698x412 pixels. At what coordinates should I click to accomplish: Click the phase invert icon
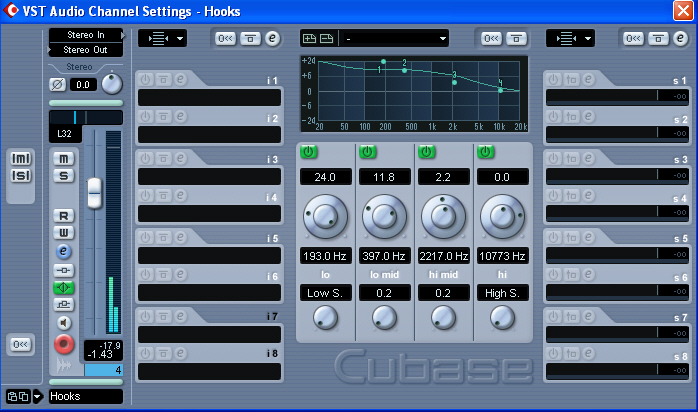(x=57, y=85)
